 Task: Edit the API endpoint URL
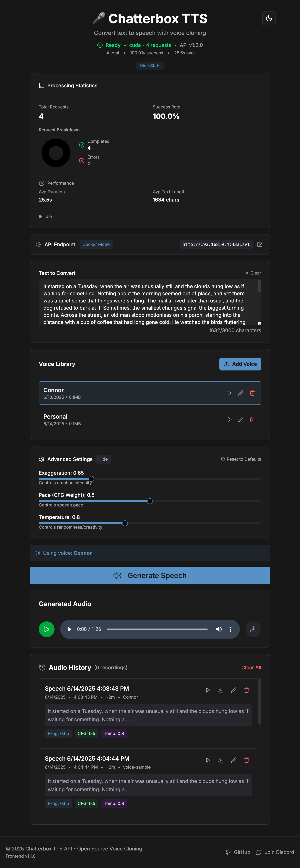[260, 244]
